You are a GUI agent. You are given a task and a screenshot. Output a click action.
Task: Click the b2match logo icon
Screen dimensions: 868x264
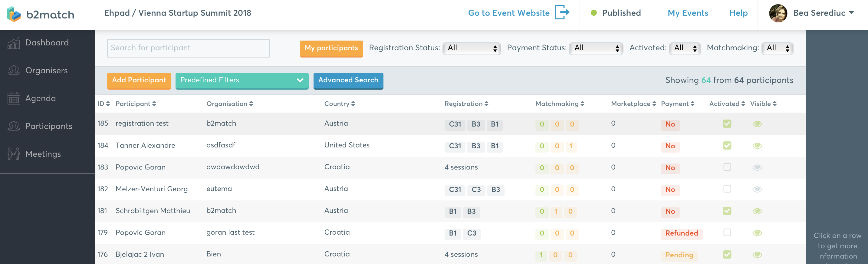[x=14, y=14]
